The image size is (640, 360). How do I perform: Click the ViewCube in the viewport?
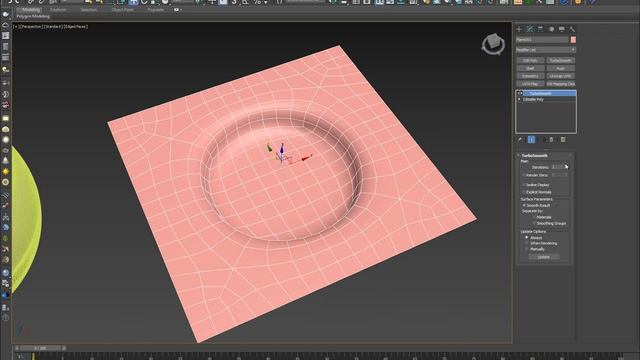[x=493, y=44]
